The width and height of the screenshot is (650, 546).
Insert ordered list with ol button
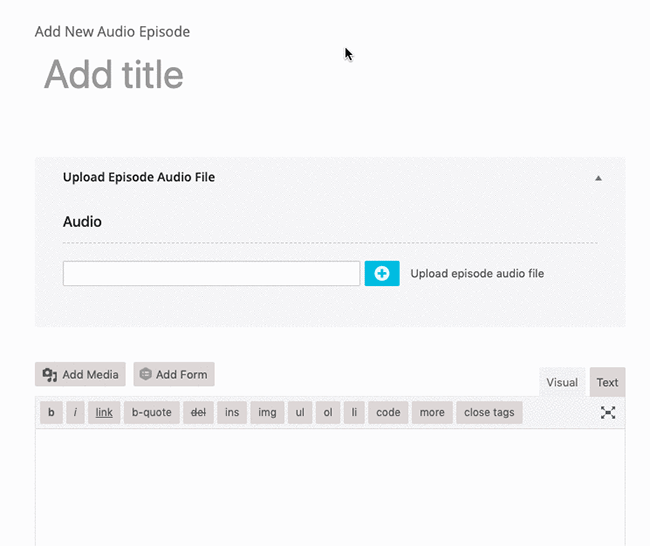[x=328, y=413]
